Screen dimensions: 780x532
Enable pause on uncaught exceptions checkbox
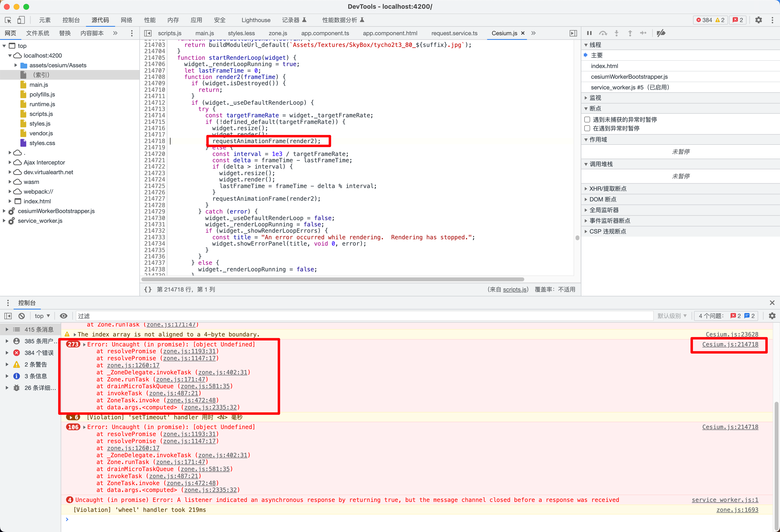587,120
